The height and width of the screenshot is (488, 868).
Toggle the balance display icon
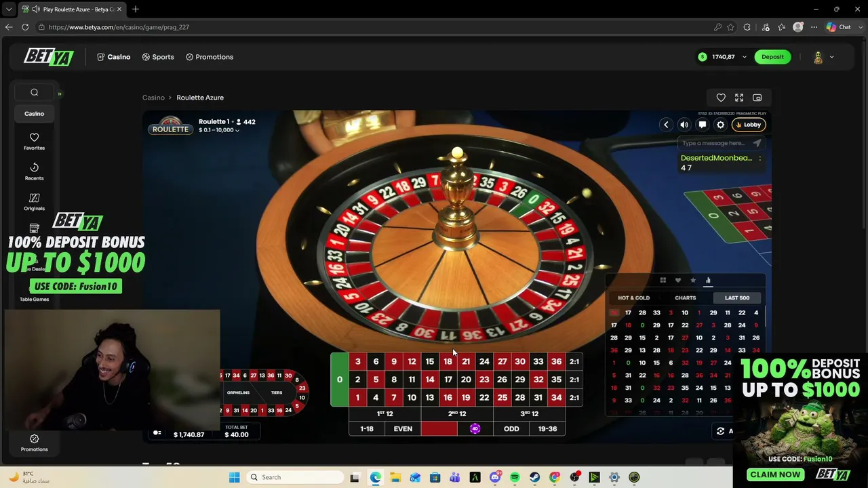point(157,433)
